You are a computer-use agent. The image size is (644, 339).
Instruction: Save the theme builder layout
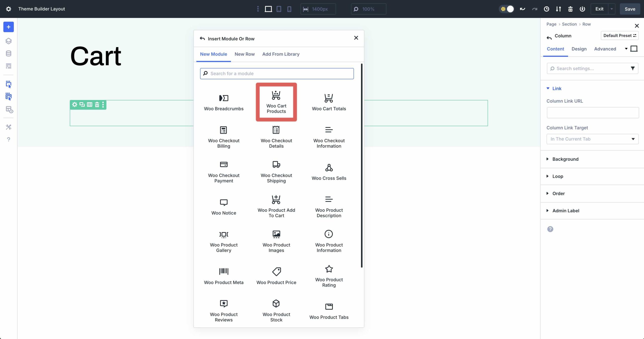(x=630, y=9)
